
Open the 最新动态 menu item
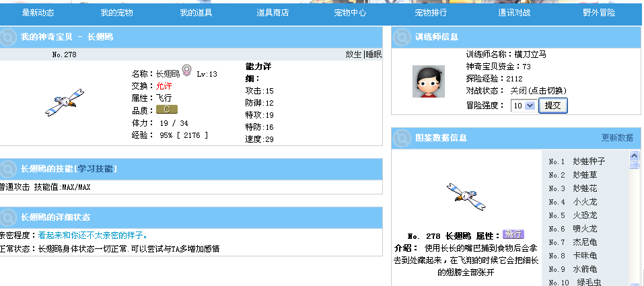click(38, 13)
